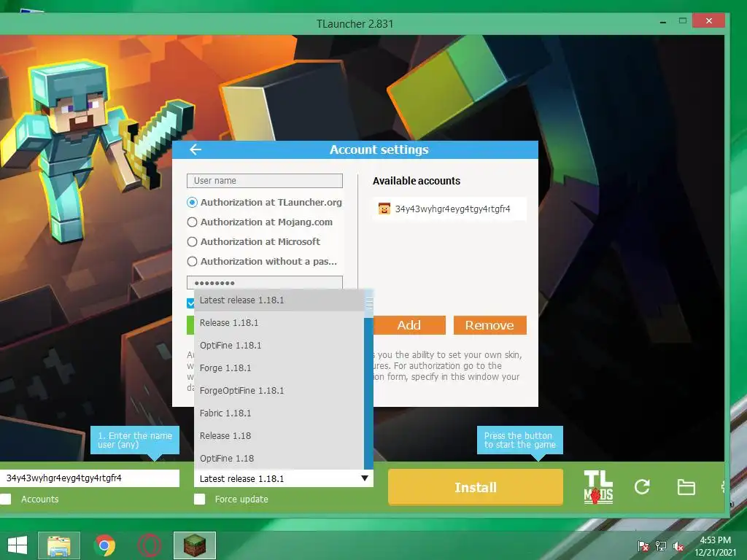747x560 pixels.
Task: Choose ForgeOptiFine 1.18.1 from list
Action: pyautogui.click(x=279, y=391)
